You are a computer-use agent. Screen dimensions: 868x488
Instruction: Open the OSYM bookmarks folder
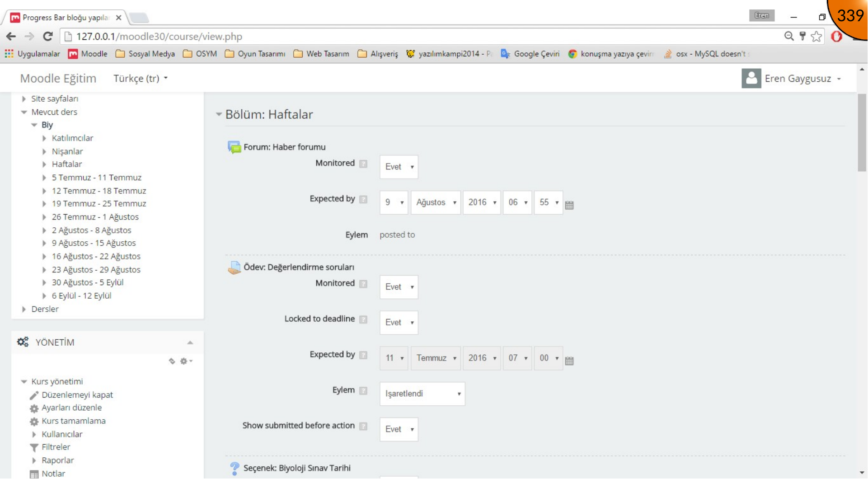200,54
